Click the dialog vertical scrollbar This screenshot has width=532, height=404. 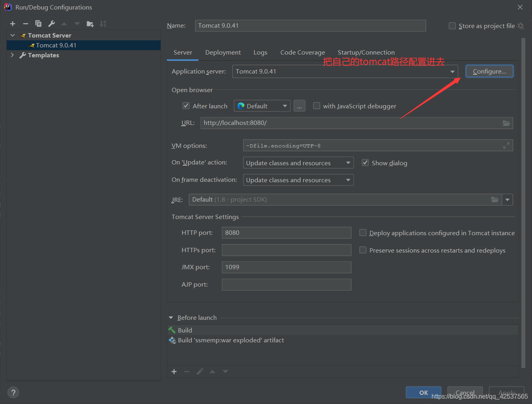[x=523, y=203]
